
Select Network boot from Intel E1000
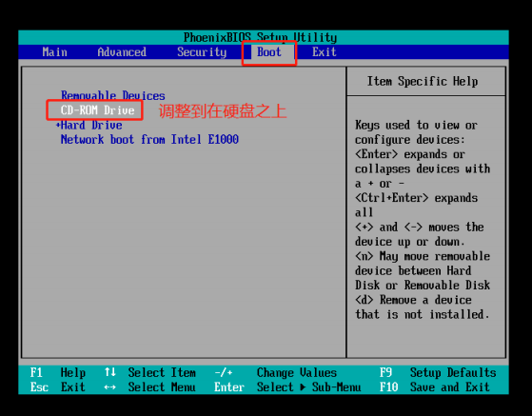[149, 139]
